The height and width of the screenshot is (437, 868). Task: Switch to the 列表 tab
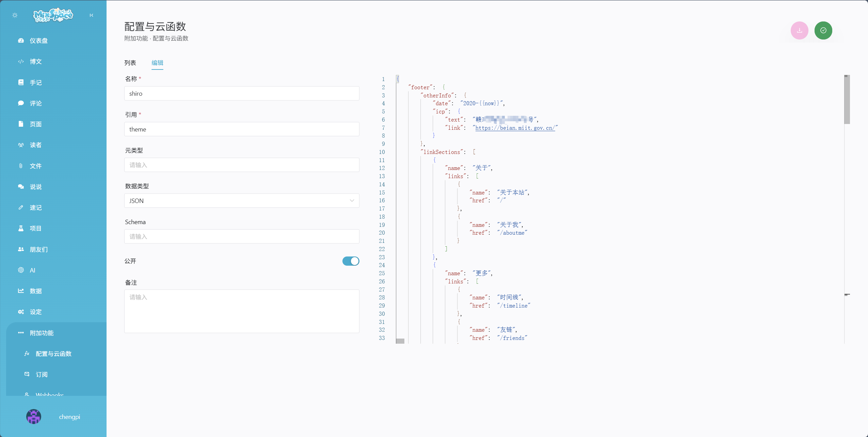point(130,63)
